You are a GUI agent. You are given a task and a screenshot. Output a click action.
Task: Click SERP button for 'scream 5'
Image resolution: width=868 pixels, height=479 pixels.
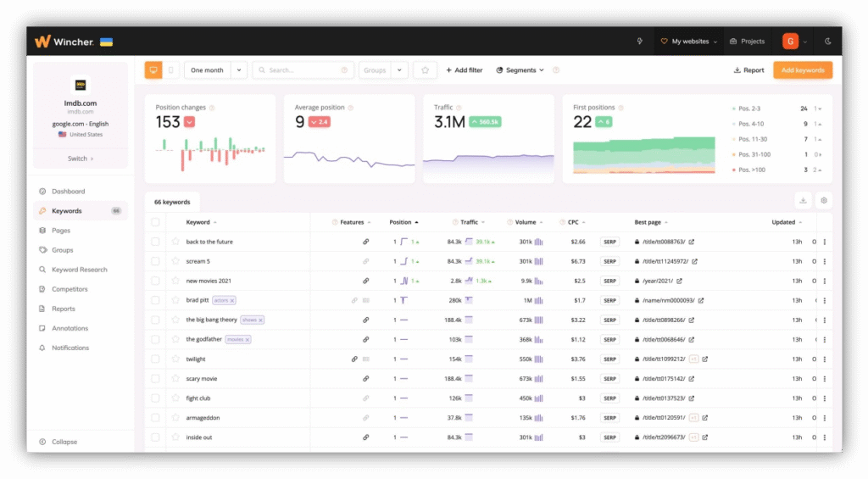pos(609,261)
